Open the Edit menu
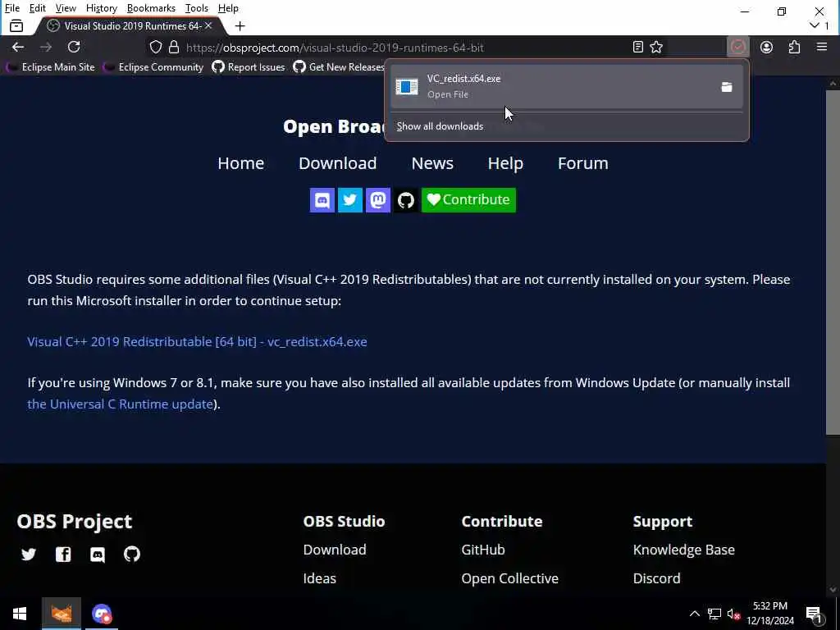Viewport: 840px width, 630px height. (38, 8)
